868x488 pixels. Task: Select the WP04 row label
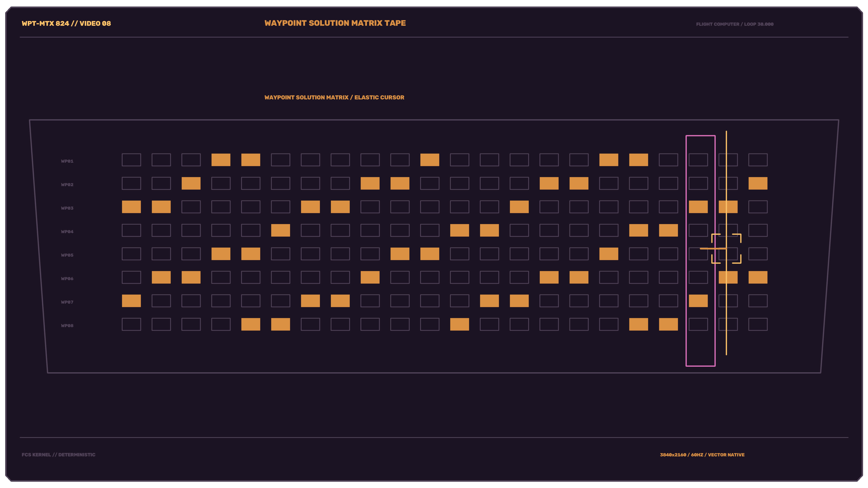[67, 232]
